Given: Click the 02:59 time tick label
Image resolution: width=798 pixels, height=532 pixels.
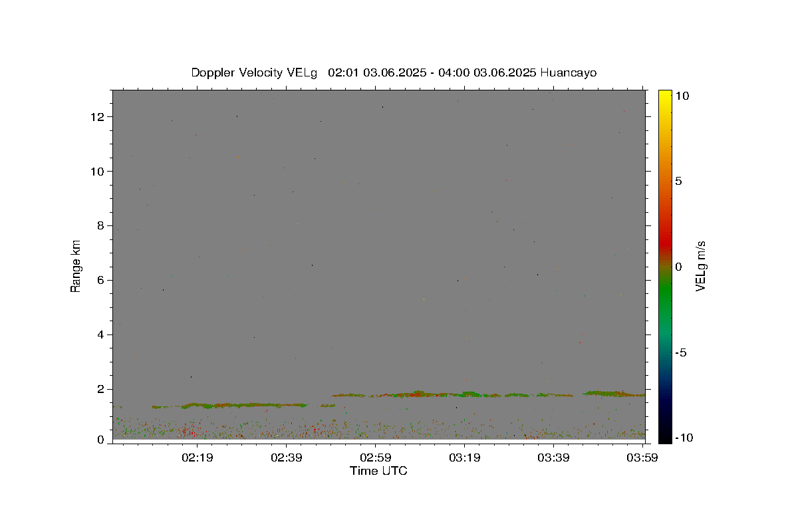Looking at the screenshot, I should tap(375, 458).
